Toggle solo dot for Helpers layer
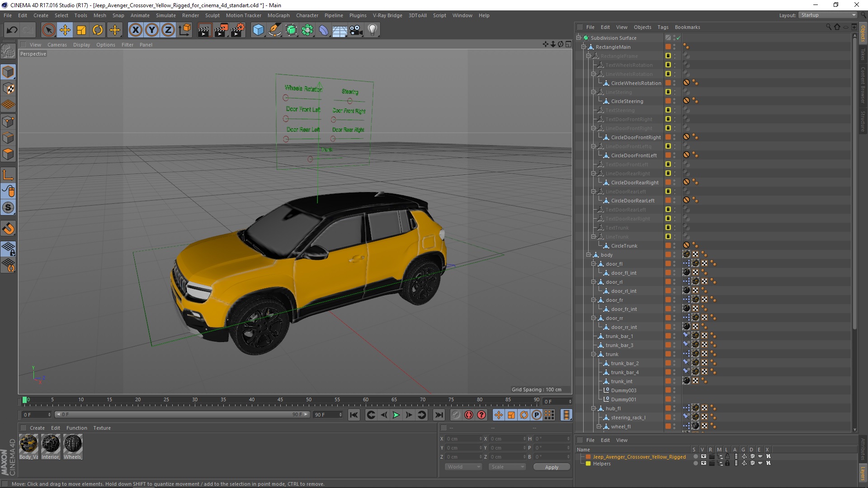The width and height of the screenshot is (868, 488). pos(695,463)
